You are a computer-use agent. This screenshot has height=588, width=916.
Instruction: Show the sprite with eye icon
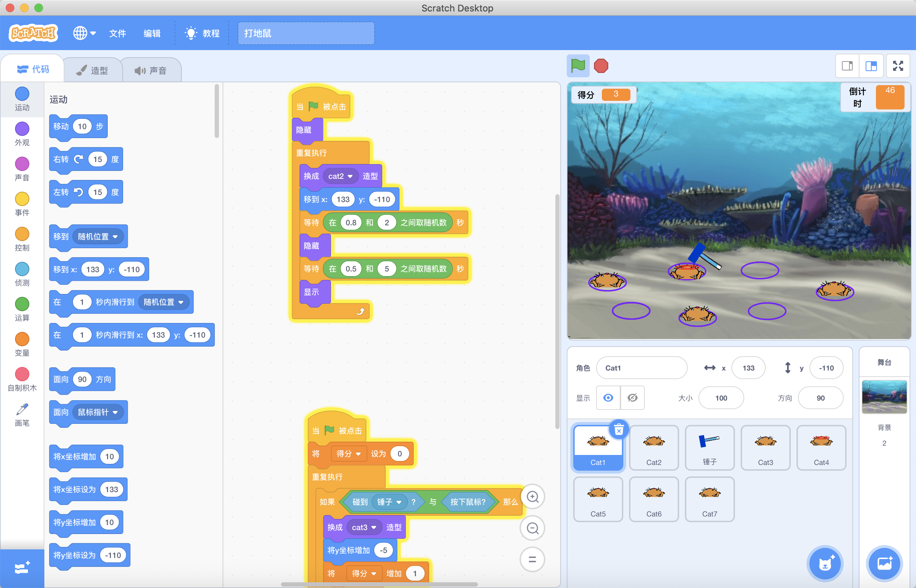click(x=608, y=398)
